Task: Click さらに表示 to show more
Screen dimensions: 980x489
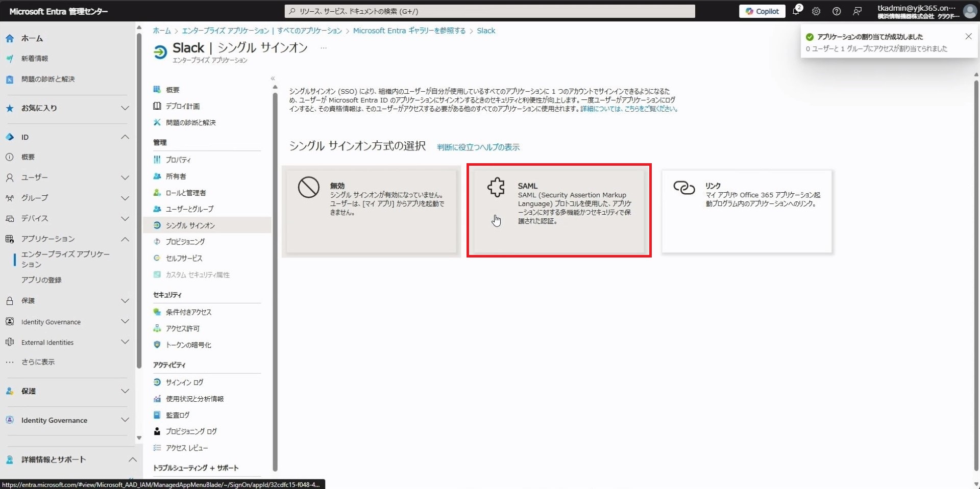Action: coord(38,362)
